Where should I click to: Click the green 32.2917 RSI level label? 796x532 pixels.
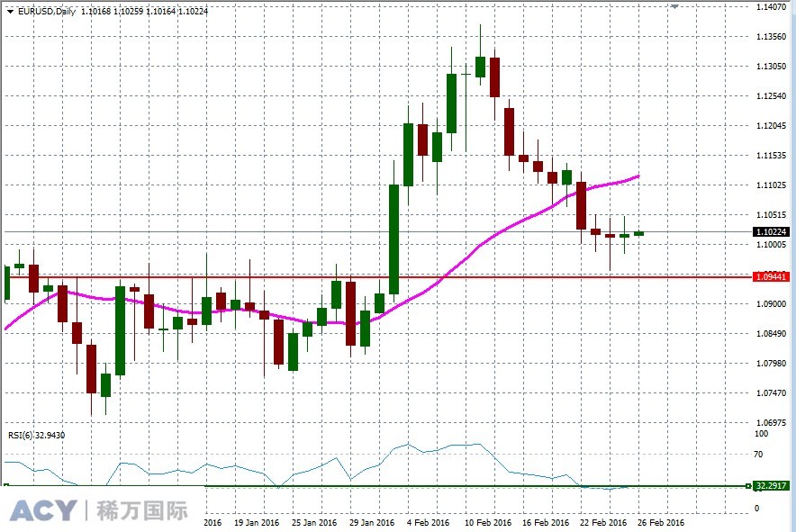click(x=771, y=486)
